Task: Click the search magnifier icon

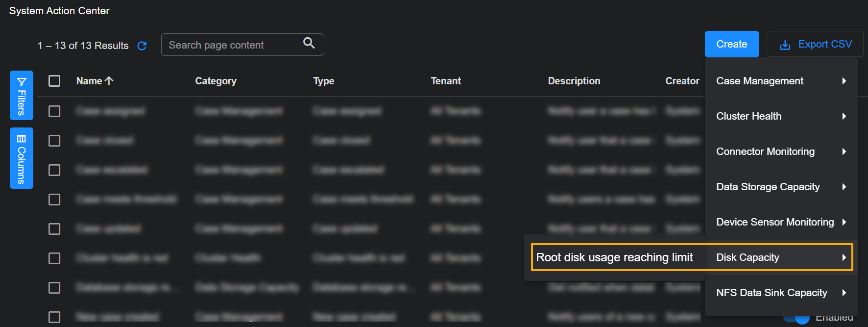Action: (309, 43)
